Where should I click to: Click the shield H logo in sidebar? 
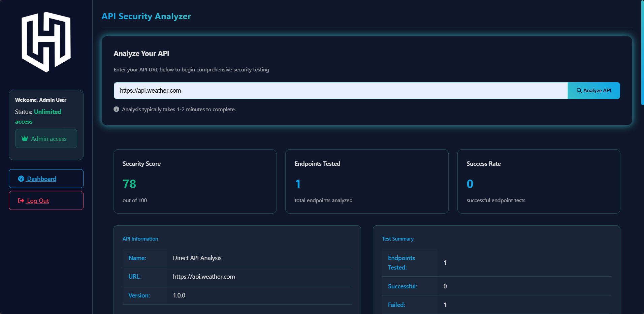pyautogui.click(x=46, y=42)
